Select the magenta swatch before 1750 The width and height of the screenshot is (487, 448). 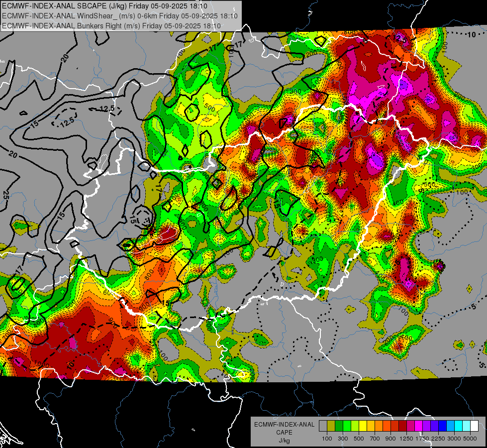pyautogui.click(x=419, y=426)
